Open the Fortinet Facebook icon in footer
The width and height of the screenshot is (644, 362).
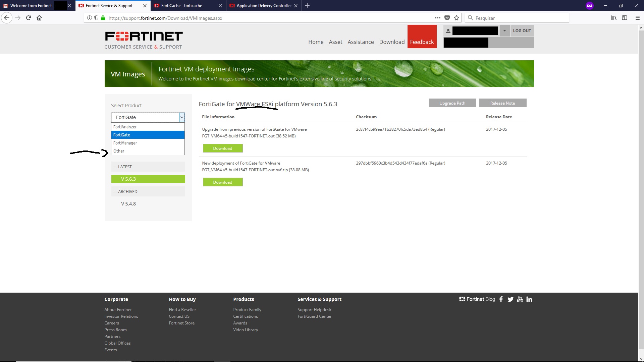click(x=501, y=299)
